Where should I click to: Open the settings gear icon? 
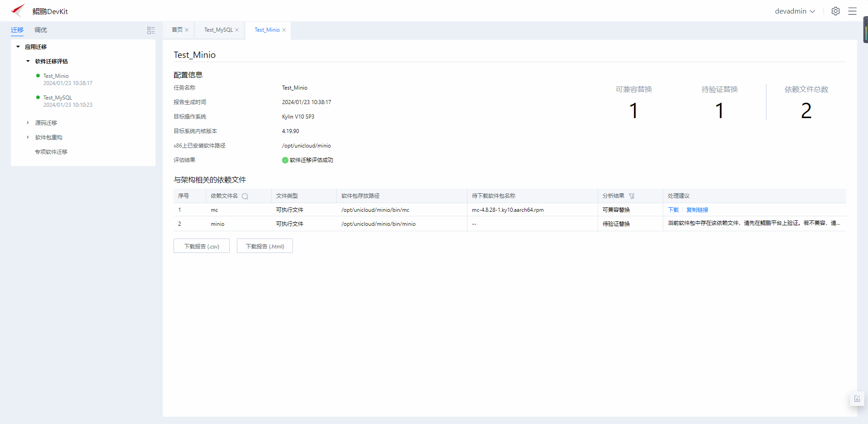(835, 11)
